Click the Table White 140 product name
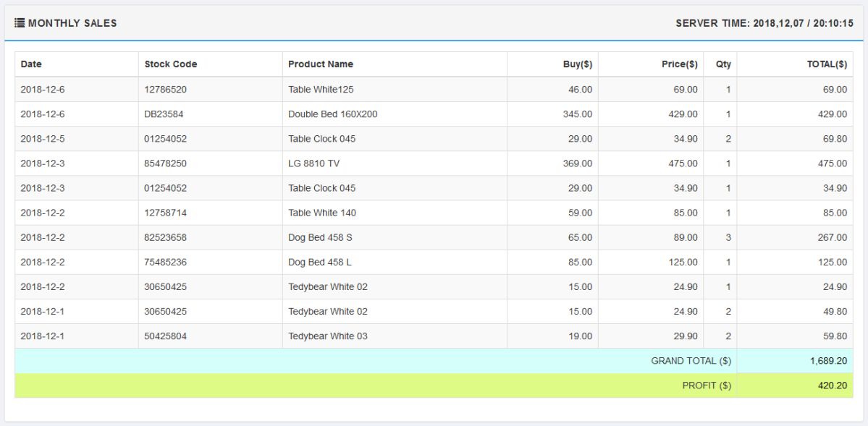This screenshot has height=426, width=868. (x=322, y=213)
